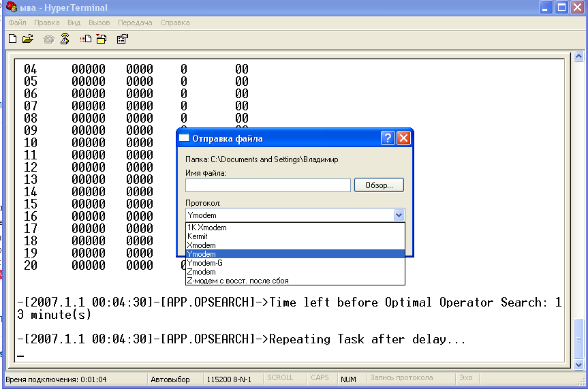588x389 pixels.
Task: Open the Передача menu
Action: (134, 22)
